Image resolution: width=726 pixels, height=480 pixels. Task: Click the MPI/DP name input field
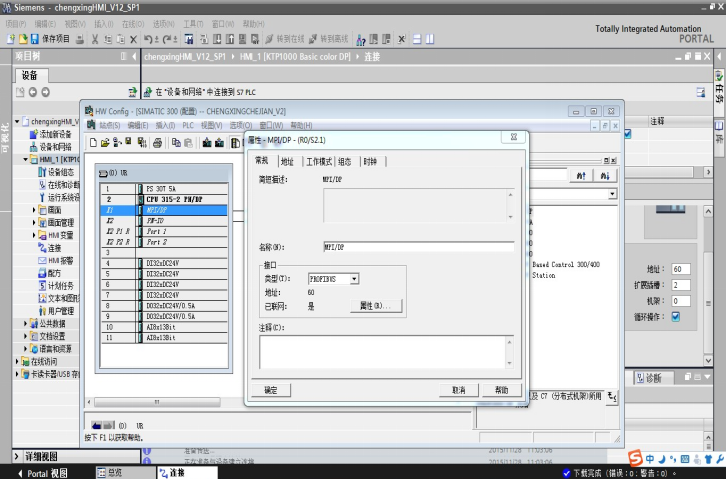418,246
